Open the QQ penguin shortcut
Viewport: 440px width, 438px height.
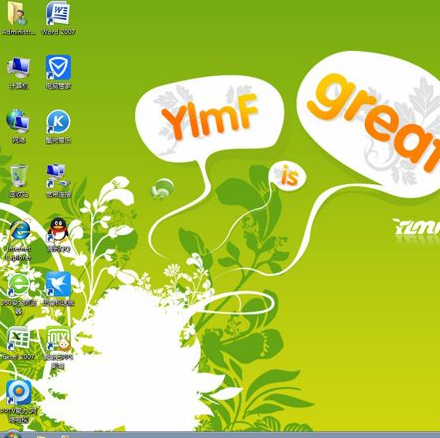[58, 230]
